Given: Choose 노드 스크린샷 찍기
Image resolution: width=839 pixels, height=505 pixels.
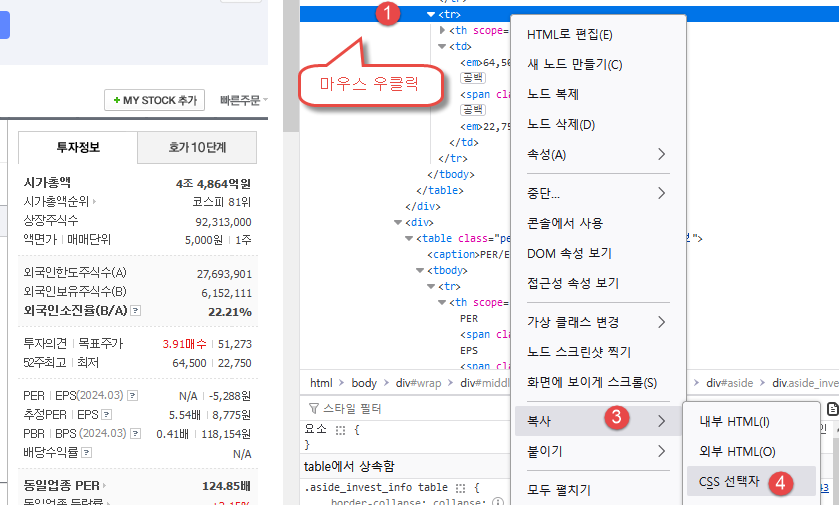Looking at the screenshot, I should (598, 352).
